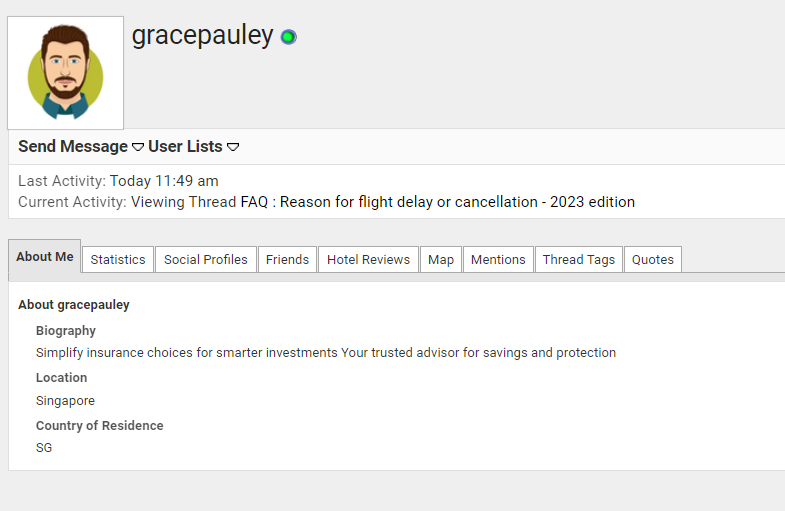Click the Send Message label

(73, 147)
